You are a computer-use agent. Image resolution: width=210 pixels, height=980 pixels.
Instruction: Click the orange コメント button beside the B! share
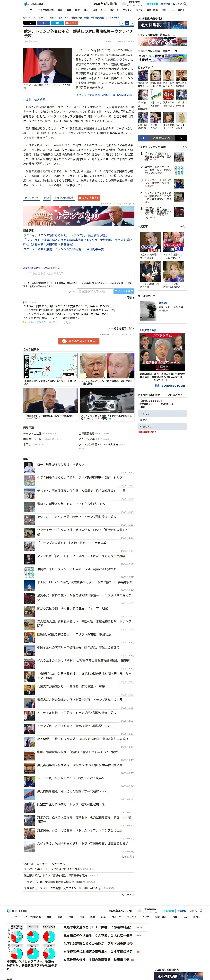pyautogui.click(x=72, y=23)
